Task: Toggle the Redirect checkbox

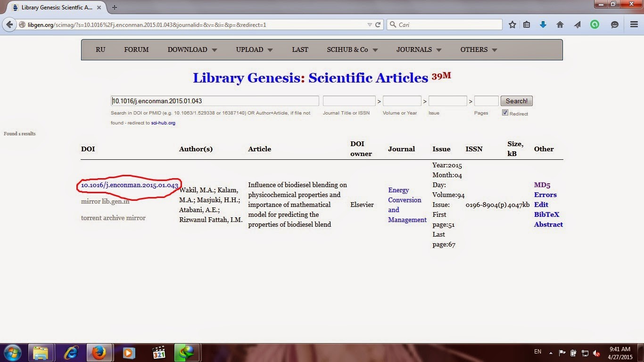Action: click(505, 113)
